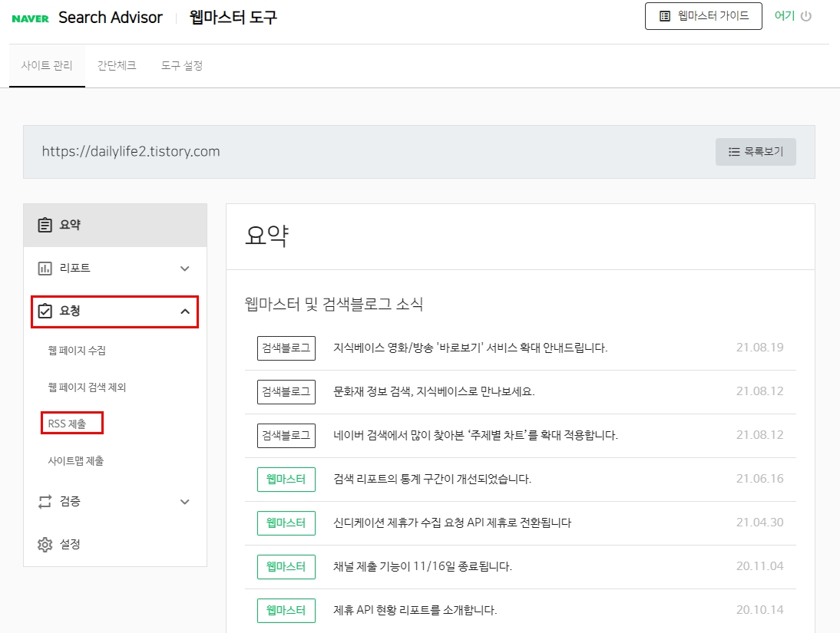Viewport: 840px width, 633px height.
Task: Click the 목록보기 button
Action: pos(756,152)
